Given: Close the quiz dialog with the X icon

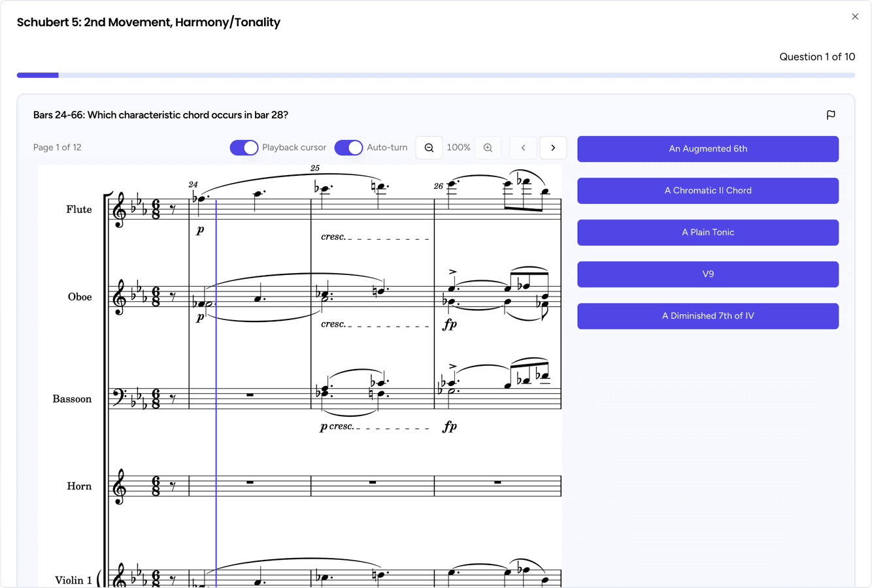Looking at the screenshot, I should pyautogui.click(x=855, y=17).
